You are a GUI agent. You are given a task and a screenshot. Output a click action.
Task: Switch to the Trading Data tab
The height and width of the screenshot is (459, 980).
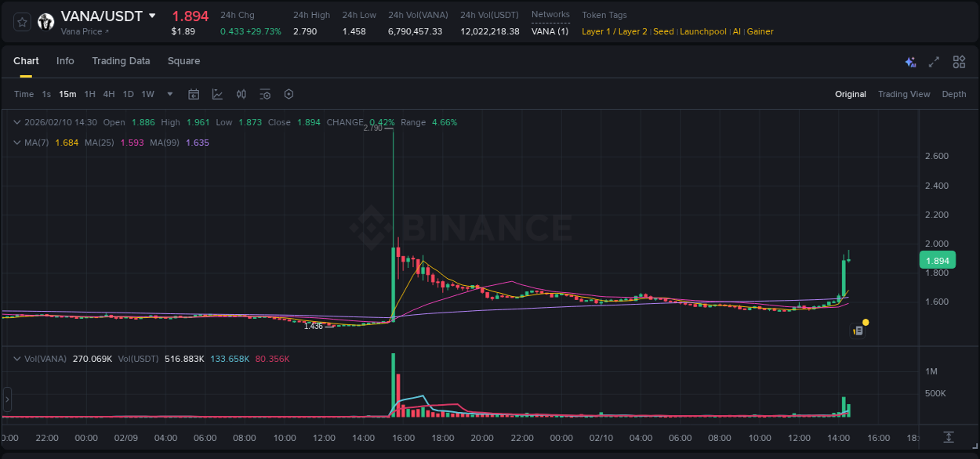(121, 61)
